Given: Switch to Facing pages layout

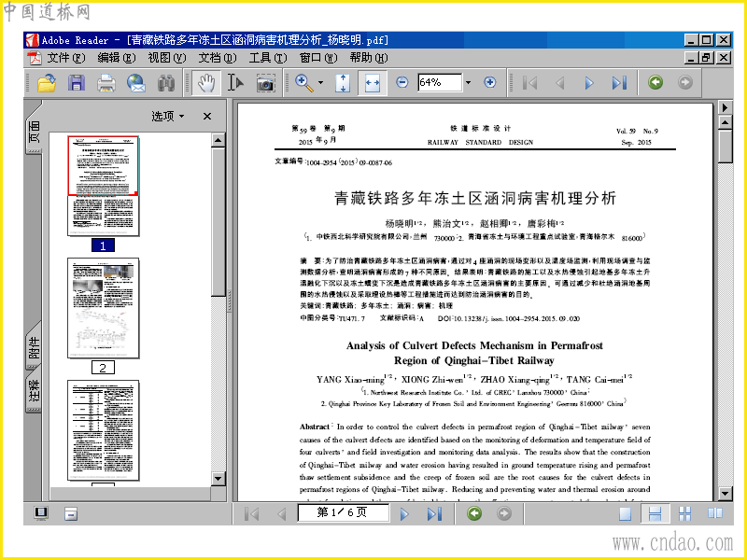Looking at the screenshot, I should tap(714, 513).
